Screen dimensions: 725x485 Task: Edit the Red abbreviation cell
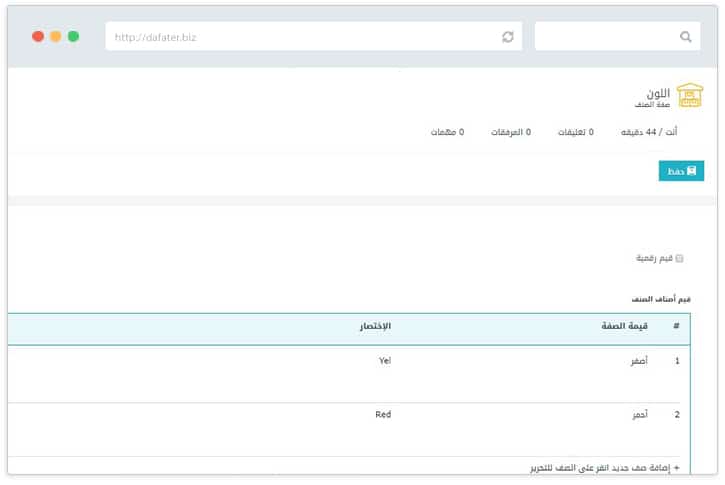pyautogui.click(x=383, y=414)
